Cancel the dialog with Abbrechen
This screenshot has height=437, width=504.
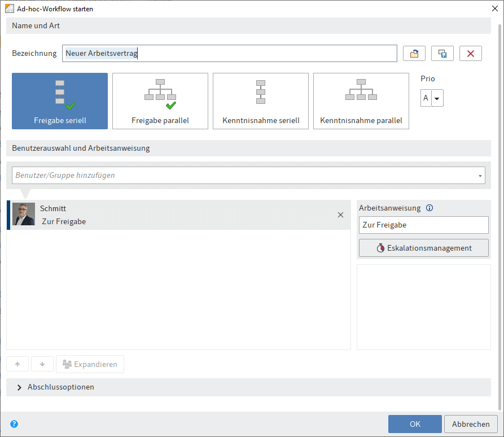tap(471, 423)
